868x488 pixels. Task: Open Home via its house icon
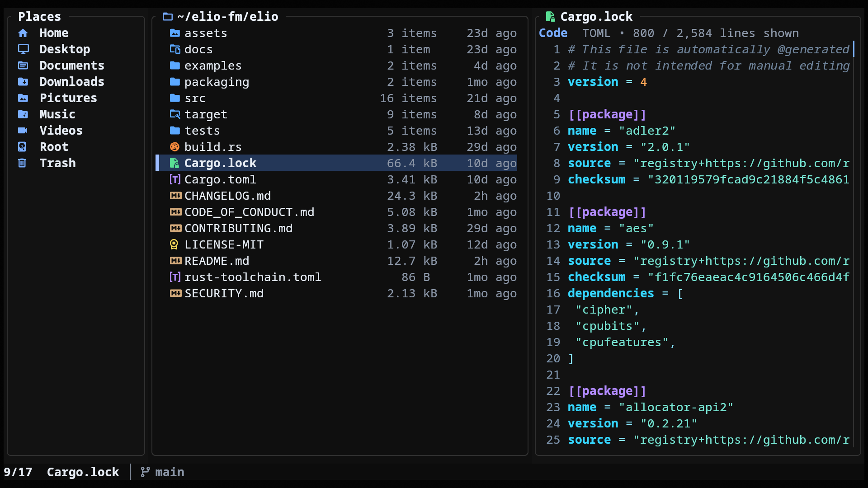click(23, 33)
